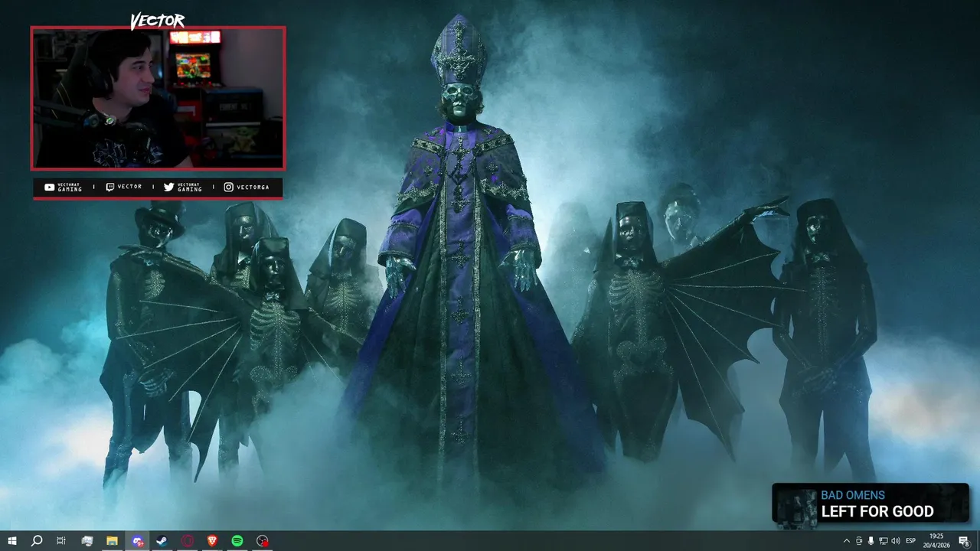Open File Explorer folder icon in taskbar
Viewport: 980px width, 551px height.
tap(112, 541)
